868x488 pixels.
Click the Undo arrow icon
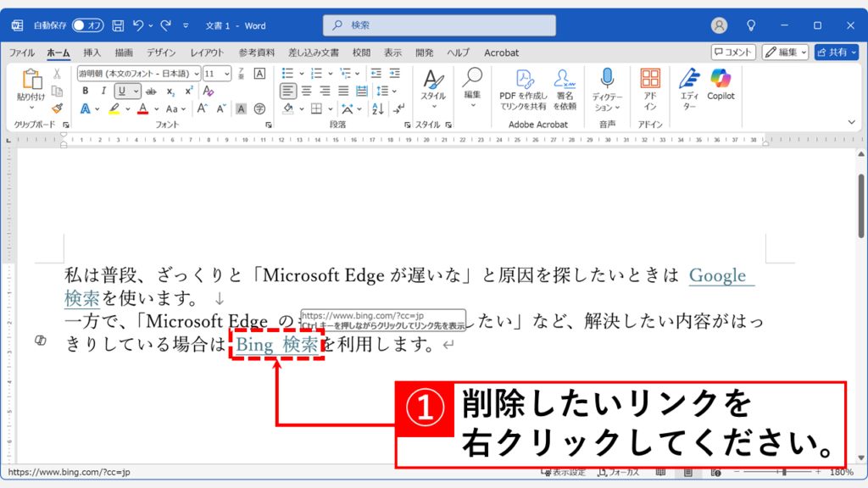(138, 25)
